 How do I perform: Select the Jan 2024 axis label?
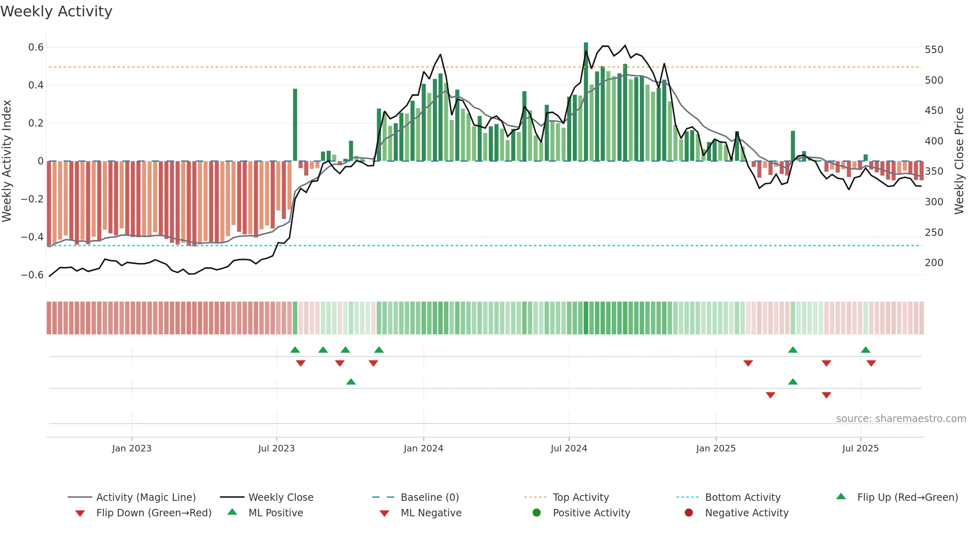point(423,448)
